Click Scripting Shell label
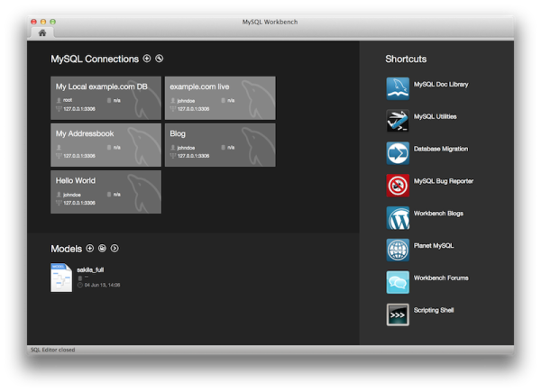Viewport: 541px width, 392px height. [x=434, y=310]
